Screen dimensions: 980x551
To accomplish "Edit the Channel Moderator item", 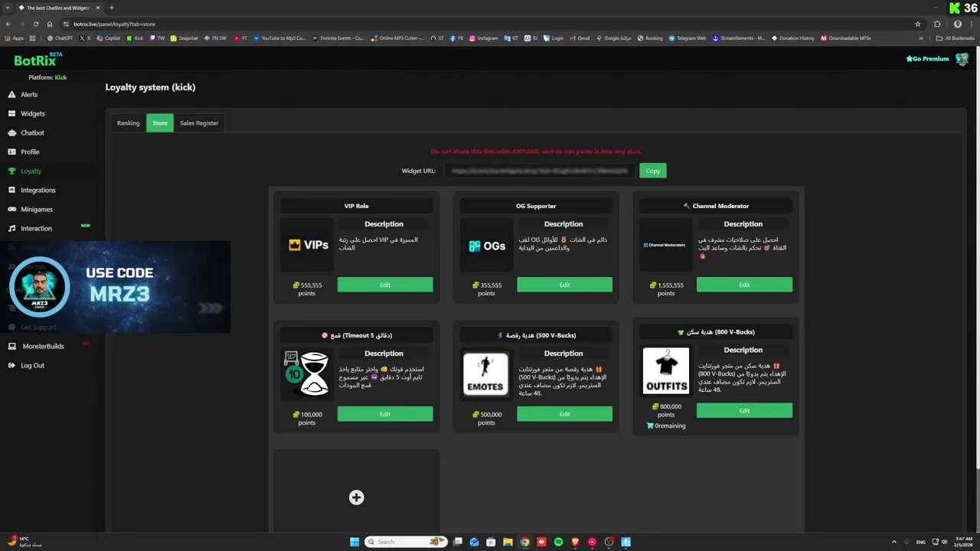I will 744,285.
